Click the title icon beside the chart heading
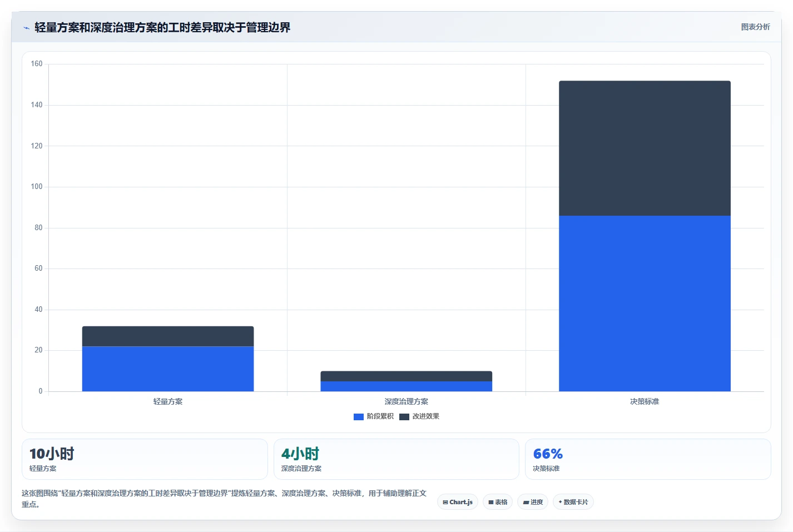793x532 pixels. 26,28
